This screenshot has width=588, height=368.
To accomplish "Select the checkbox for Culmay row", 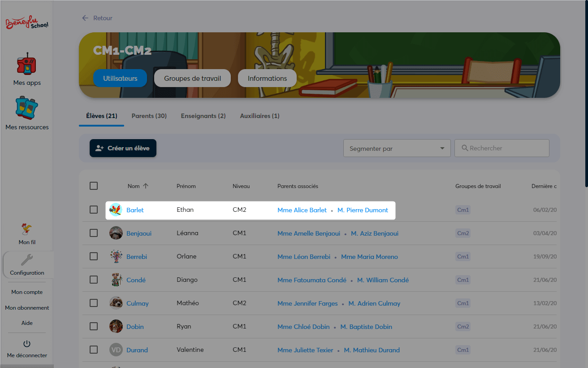I will coord(94,303).
